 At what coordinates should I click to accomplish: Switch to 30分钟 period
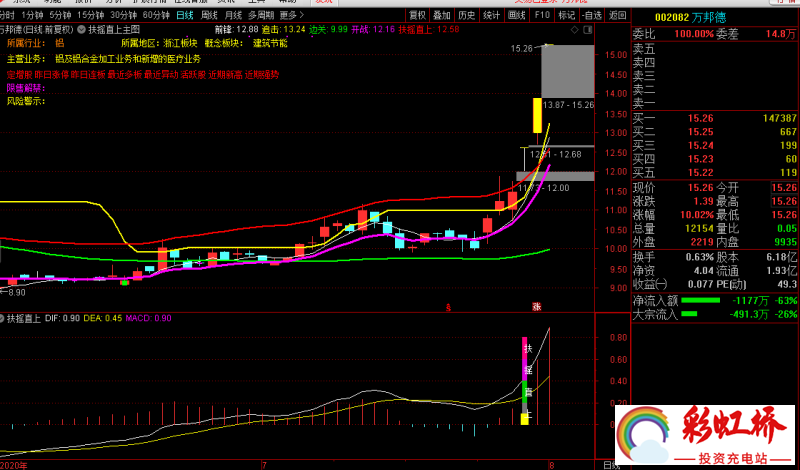pyautogui.click(x=123, y=15)
